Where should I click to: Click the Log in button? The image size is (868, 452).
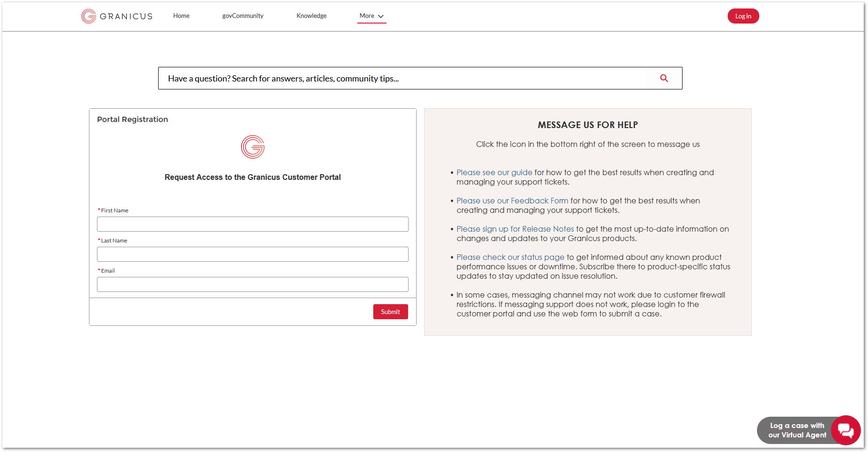click(743, 16)
